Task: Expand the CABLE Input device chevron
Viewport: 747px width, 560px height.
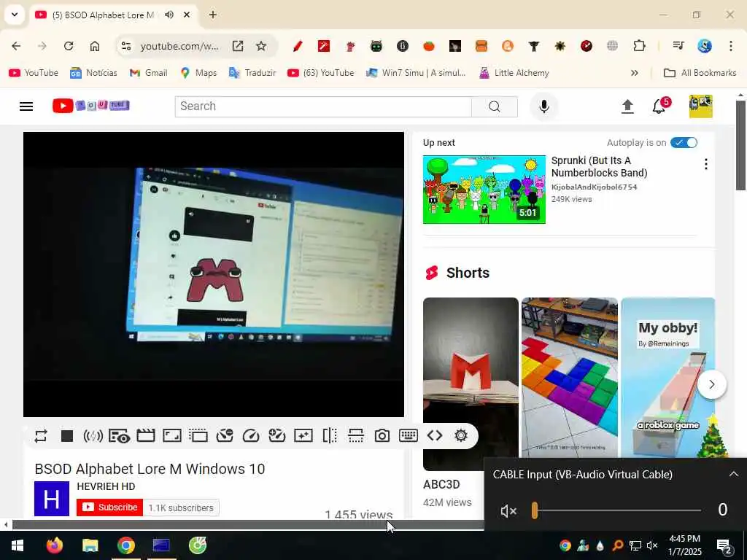Action: click(734, 474)
